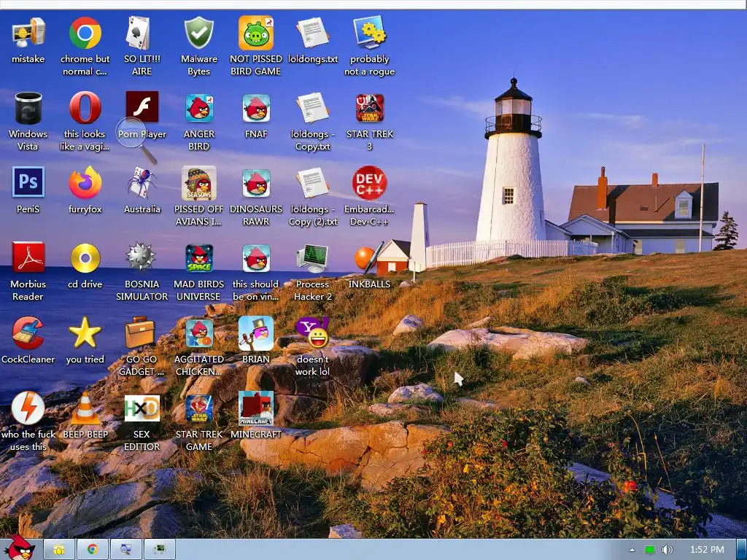Open the 'DINOSAURS RAWR' icon
The image size is (747, 560).
[256, 183]
